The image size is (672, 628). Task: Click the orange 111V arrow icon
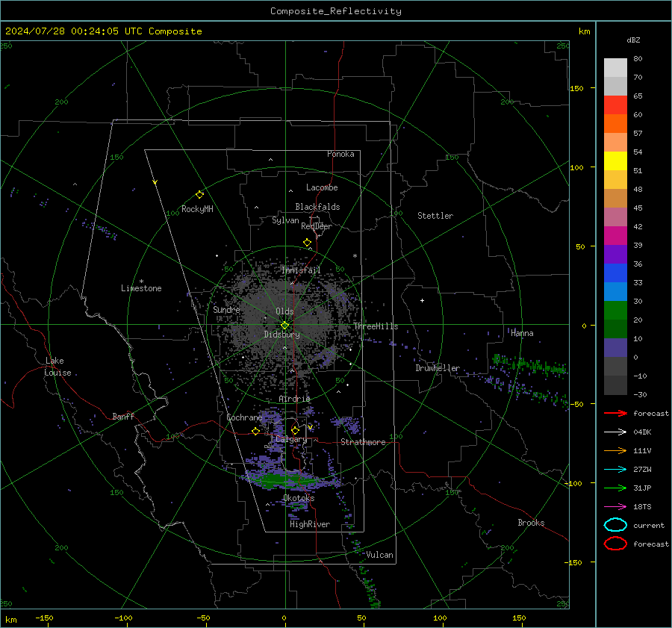tap(615, 450)
